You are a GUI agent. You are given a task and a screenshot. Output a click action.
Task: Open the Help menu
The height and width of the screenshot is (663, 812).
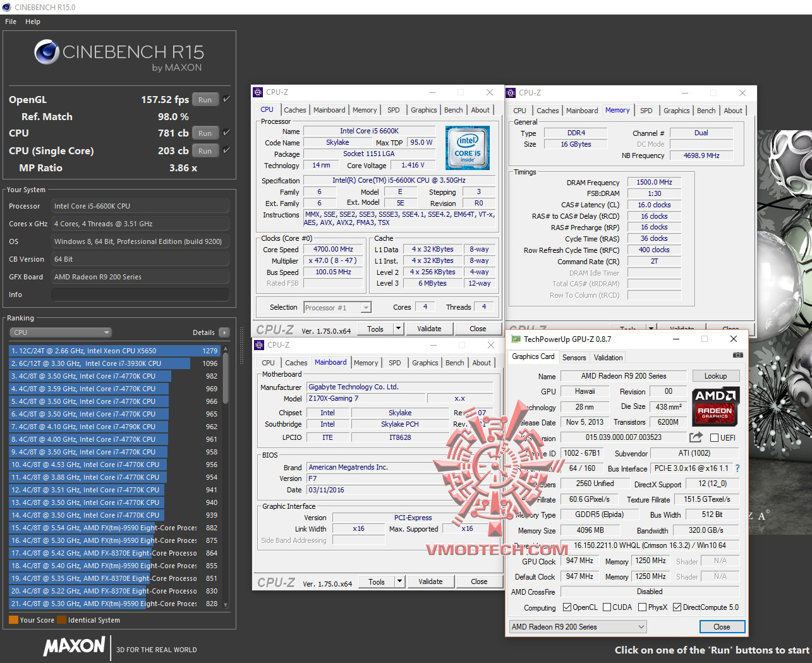tap(33, 21)
